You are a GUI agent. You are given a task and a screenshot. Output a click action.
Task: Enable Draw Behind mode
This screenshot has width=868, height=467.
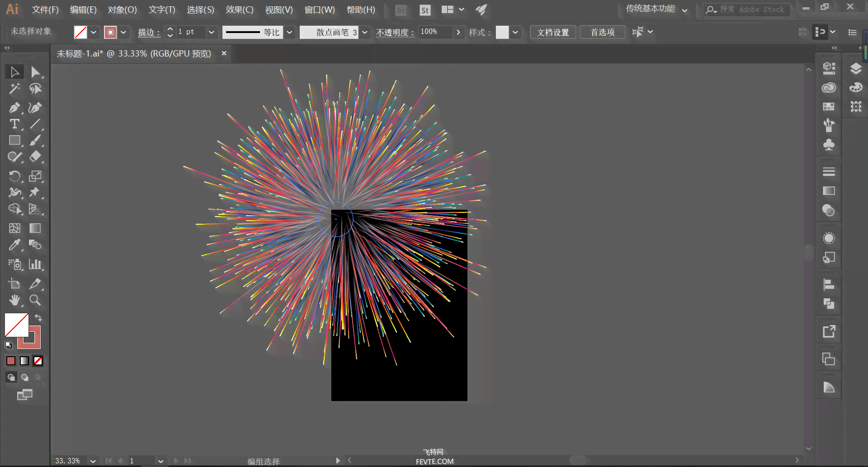pyautogui.click(x=25, y=377)
